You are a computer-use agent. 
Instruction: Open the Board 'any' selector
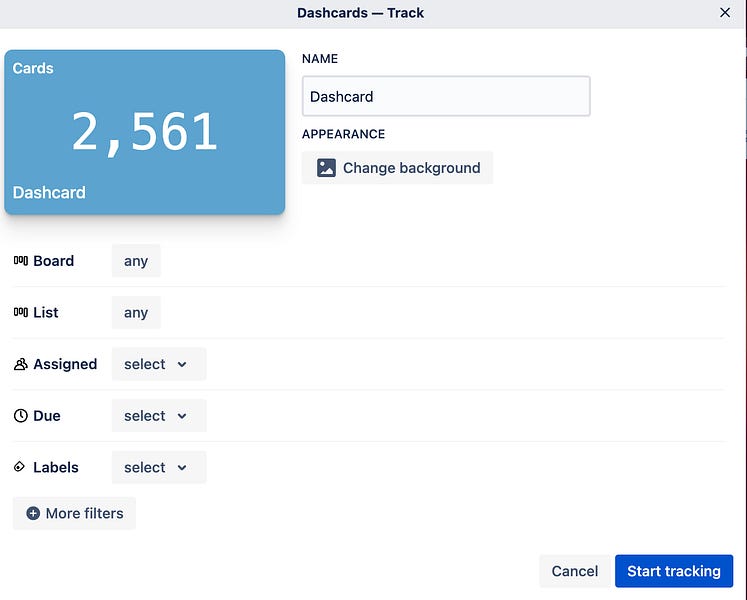pos(136,261)
